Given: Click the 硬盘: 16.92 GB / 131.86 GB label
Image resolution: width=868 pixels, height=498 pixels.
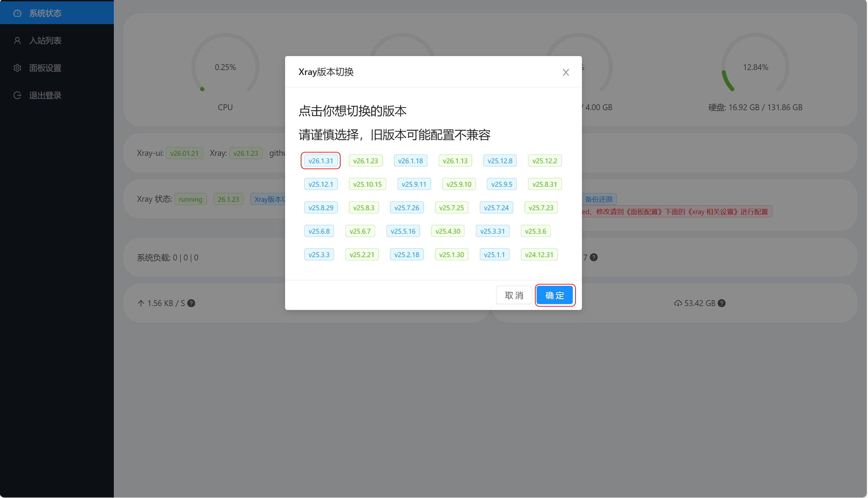Looking at the screenshot, I should (x=755, y=108).
